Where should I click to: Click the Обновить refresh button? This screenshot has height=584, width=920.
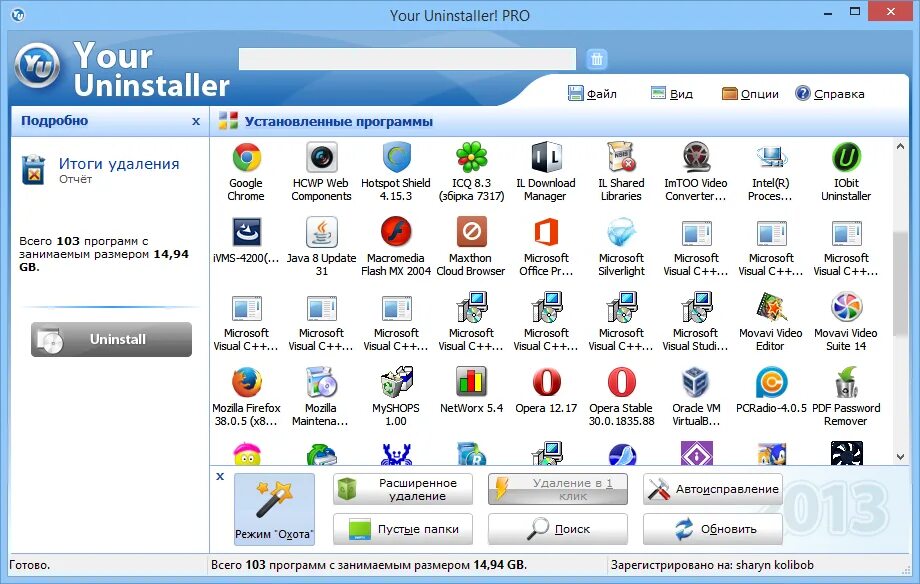[x=713, y=529]
